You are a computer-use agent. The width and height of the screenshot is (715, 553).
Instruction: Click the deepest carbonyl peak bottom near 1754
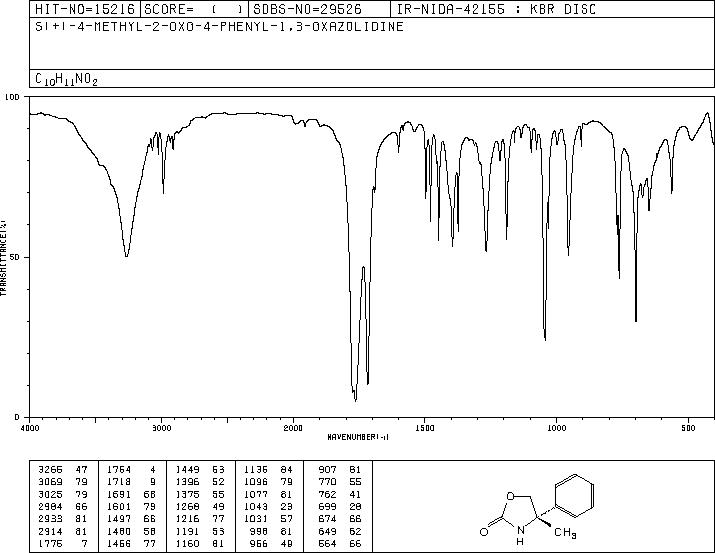point(355,398)
